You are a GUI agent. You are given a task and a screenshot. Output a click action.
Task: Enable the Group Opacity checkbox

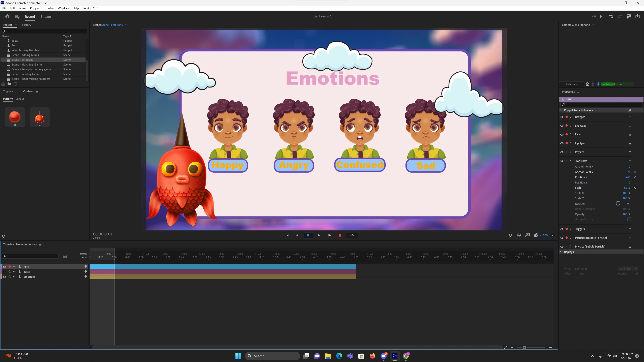[x=629, y=219]
